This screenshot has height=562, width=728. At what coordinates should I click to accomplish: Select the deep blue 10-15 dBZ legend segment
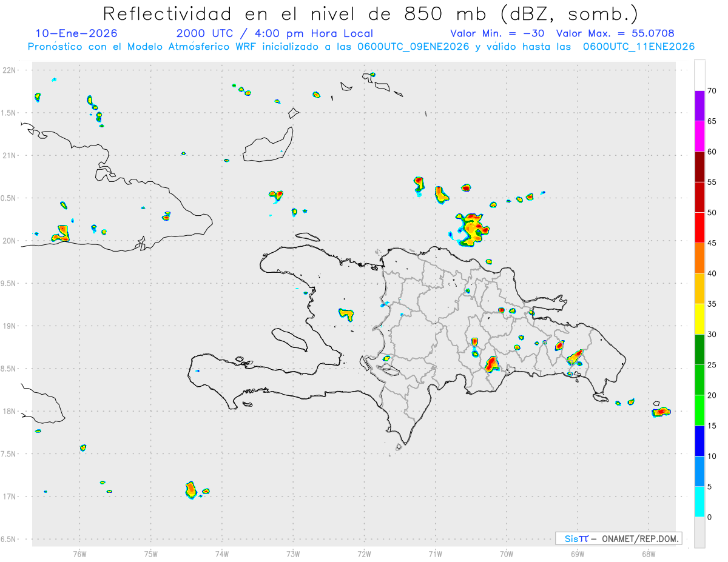click(700, 441)
